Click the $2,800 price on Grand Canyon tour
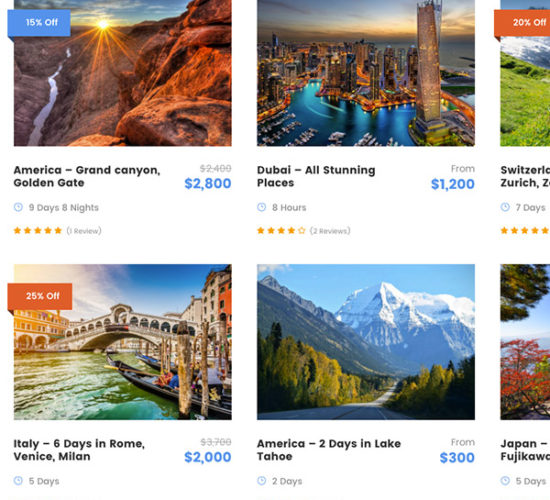 208,184
